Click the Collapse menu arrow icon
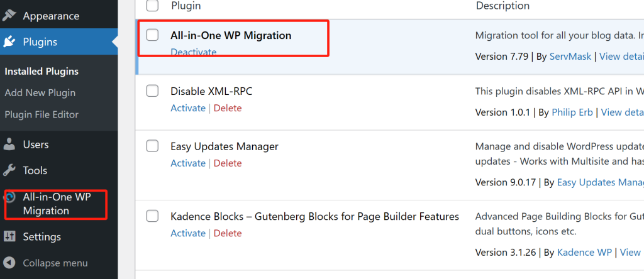 pyautogui.click(x=9, y=263)
